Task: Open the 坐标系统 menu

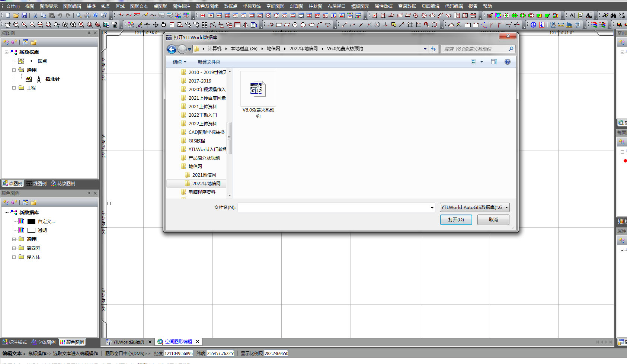Action: tap(252, 6)
